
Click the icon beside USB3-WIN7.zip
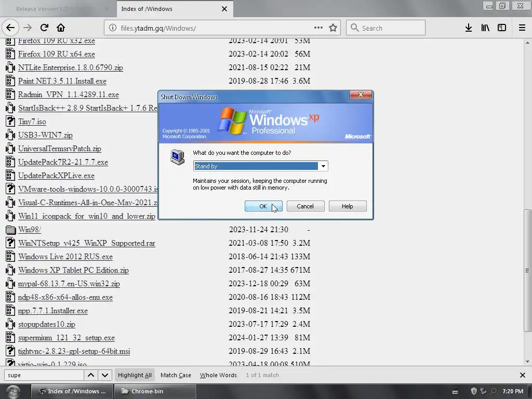pyautogui.click(x=10, y=135)
